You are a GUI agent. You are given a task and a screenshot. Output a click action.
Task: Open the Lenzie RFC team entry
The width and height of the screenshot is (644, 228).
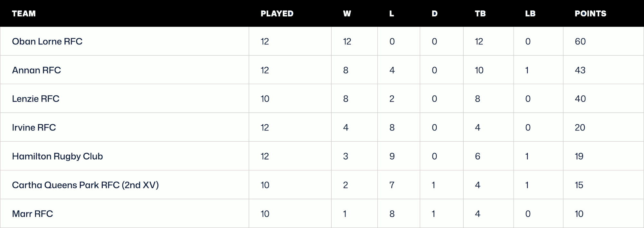coord(36,99)
